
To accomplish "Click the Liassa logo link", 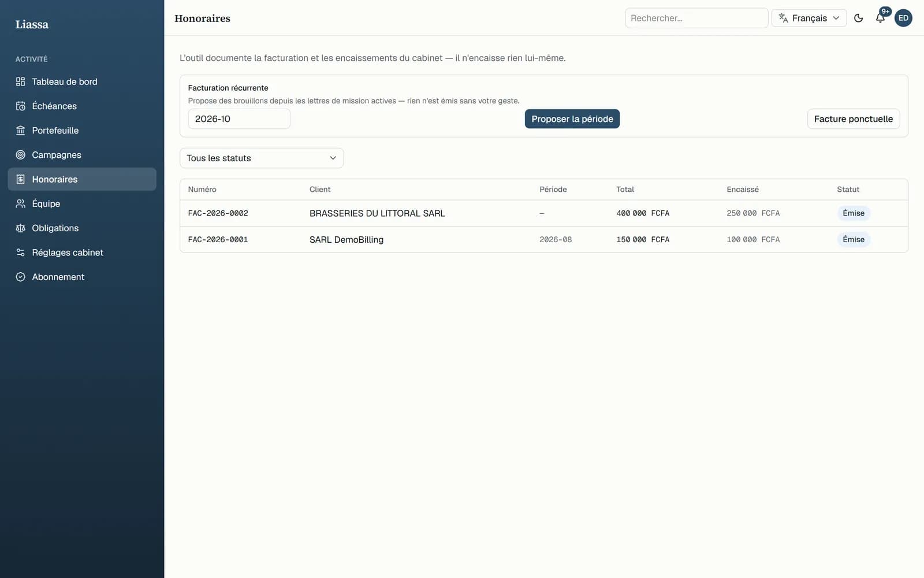I will 32,24.
